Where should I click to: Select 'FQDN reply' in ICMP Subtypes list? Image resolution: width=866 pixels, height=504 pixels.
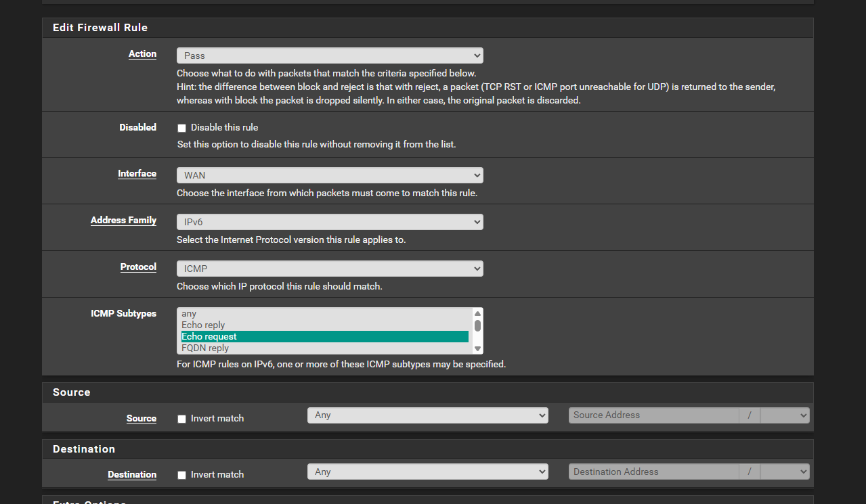205,348
